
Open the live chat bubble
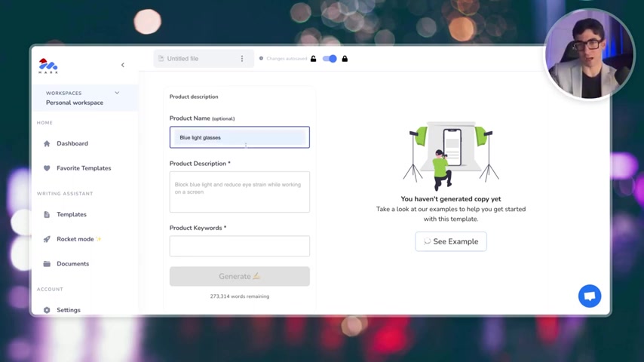(590, 296)
